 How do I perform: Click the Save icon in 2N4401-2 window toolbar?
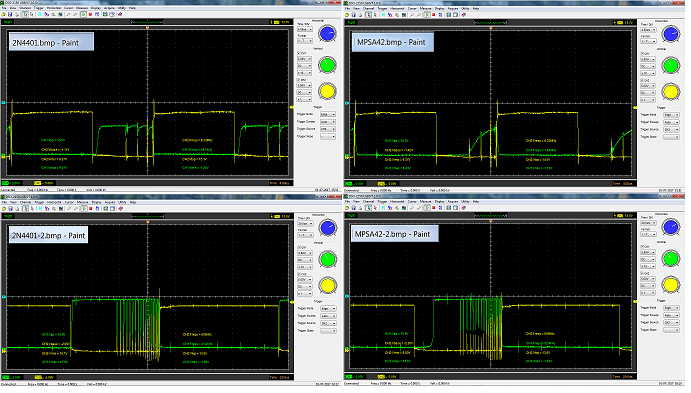(11, 208)
